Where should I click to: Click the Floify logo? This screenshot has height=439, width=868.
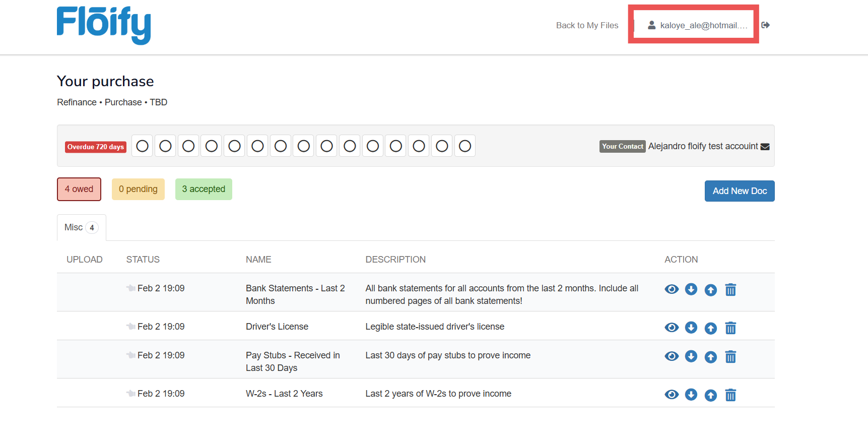[104, 25]
